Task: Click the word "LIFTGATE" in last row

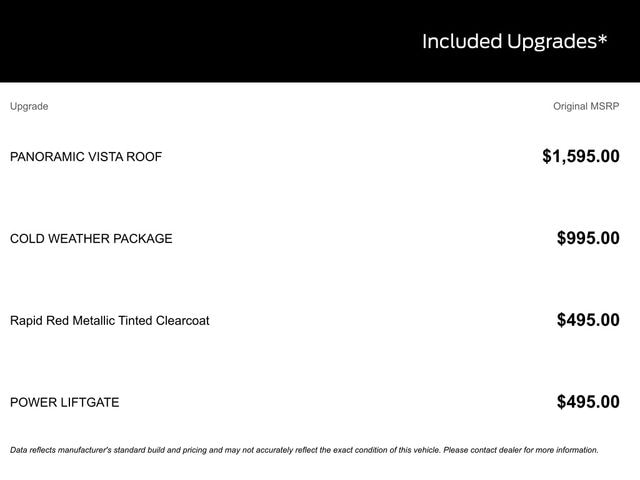Action: coord(89,403)
